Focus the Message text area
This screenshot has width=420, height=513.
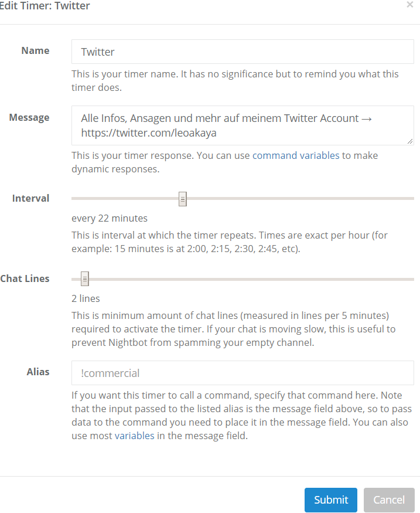tap(243, 125)
